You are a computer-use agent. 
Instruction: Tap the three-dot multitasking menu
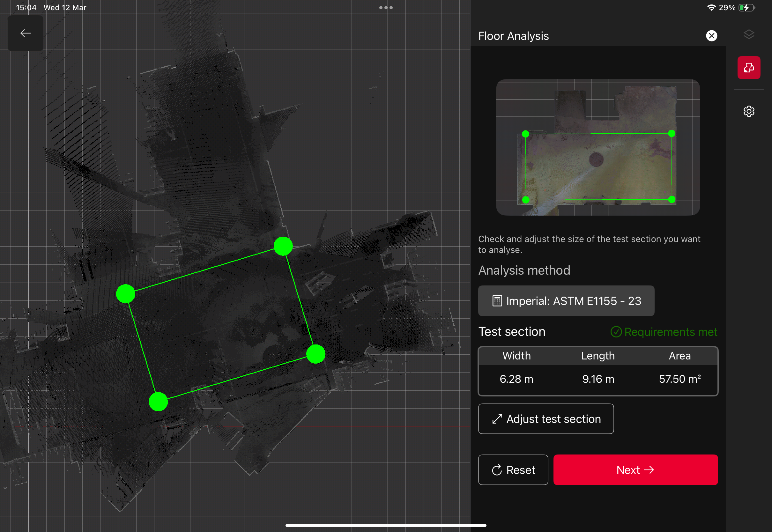pos(386,8)
